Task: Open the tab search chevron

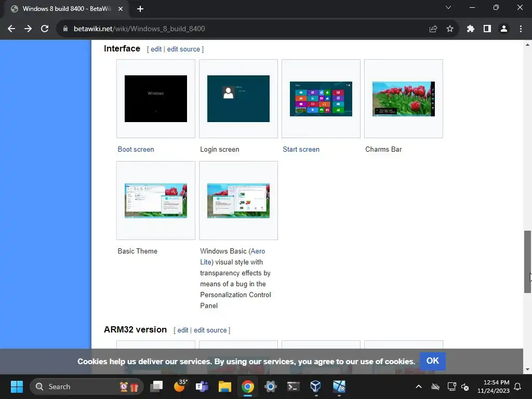Action: click(x=448, y=7)
